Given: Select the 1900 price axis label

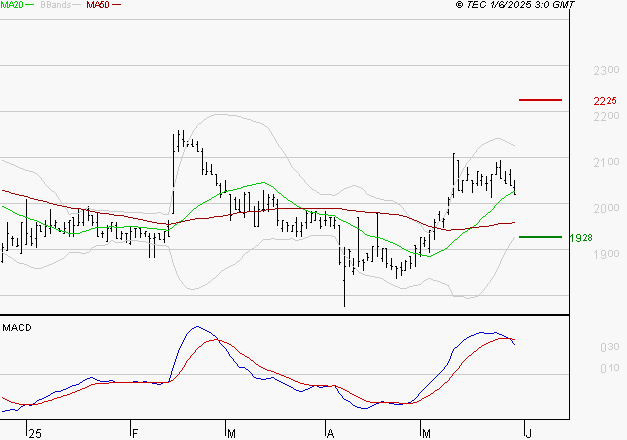Looking at the screenshot, I should pos(605,254).
